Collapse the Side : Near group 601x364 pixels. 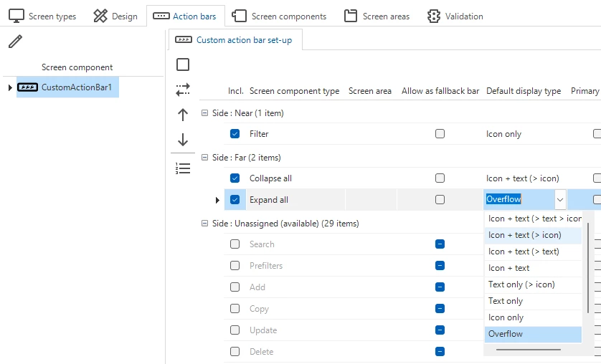(x=204, y=113)
